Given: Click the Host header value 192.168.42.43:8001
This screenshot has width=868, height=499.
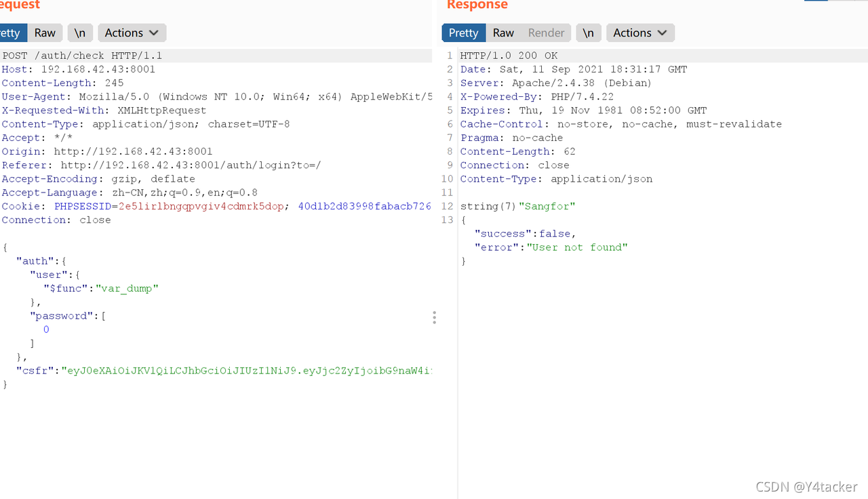Looking at the screenshot, I should (x=98, y=69).
